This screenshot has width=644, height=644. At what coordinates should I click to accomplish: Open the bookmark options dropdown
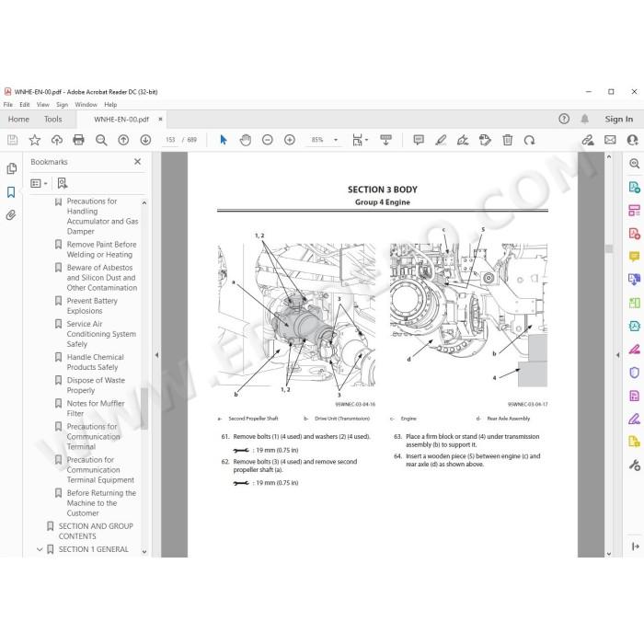point(39,183)
